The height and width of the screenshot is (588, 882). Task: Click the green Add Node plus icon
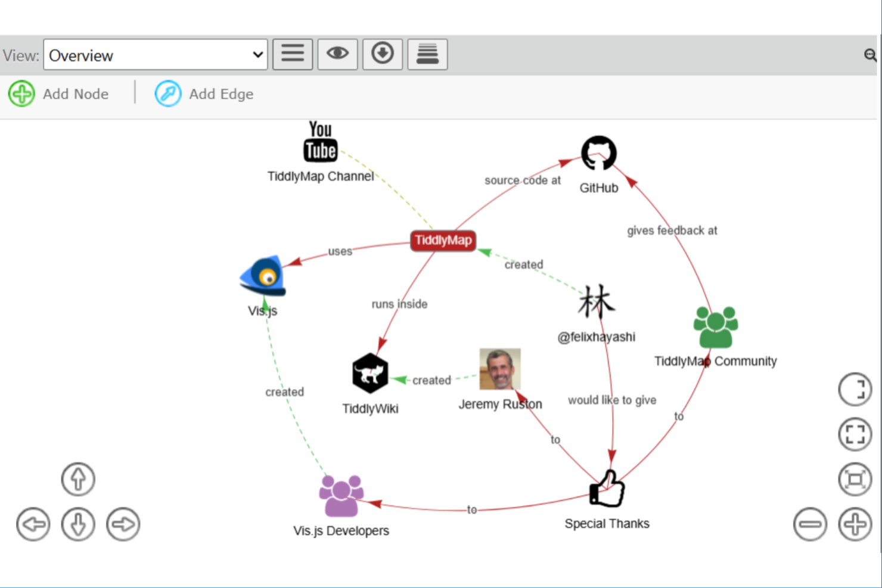point(21,94)
